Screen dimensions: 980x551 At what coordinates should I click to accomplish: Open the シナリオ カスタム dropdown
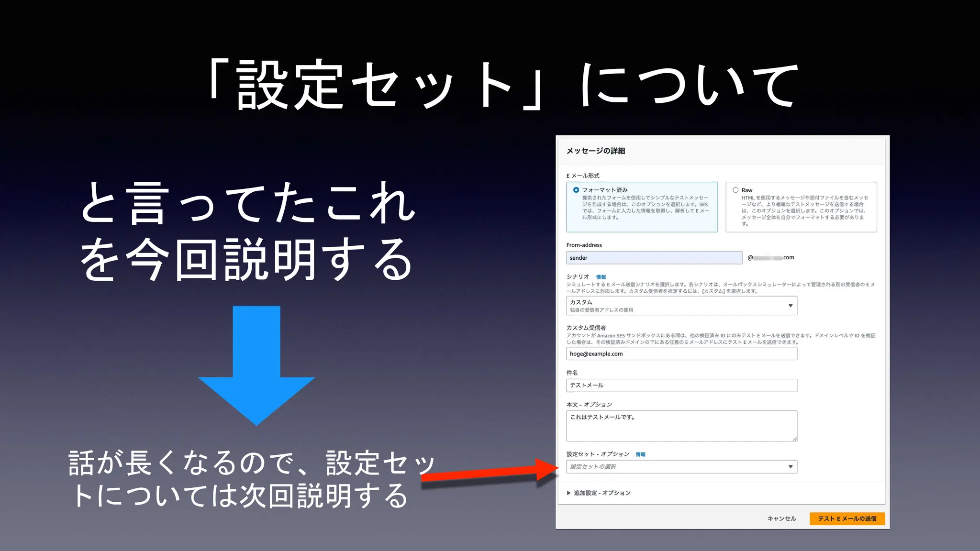(x=681, y=306)
